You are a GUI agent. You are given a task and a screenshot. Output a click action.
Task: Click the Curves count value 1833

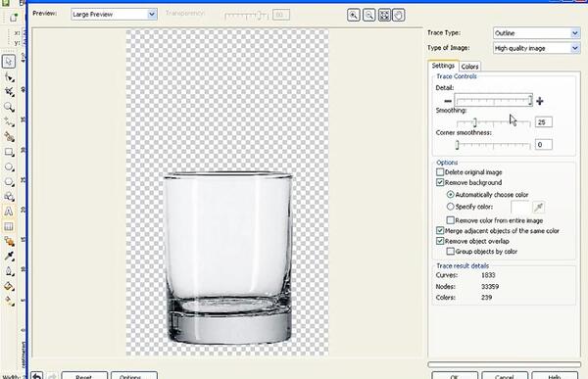pyautogui.click(x=488, y=275)
